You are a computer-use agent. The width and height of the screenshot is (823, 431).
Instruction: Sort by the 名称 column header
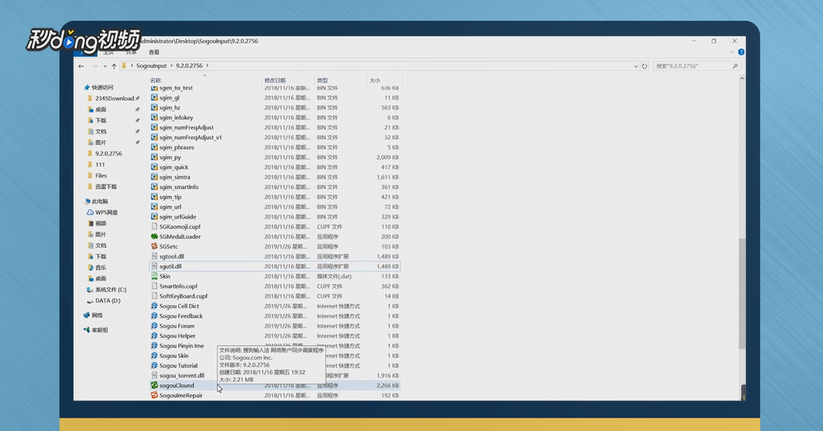click(x=155, y=80)
